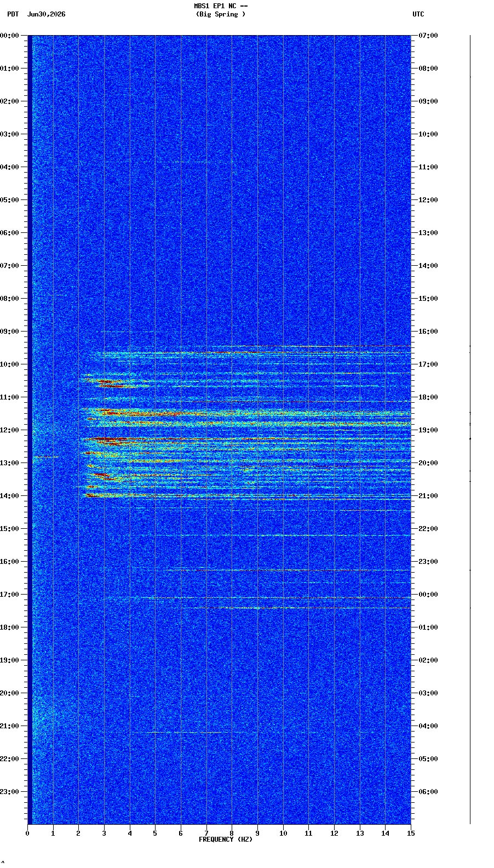Click the 10:00 UTC time label
This screenshot has width=494, height=868.
click(x=428, y=134)
